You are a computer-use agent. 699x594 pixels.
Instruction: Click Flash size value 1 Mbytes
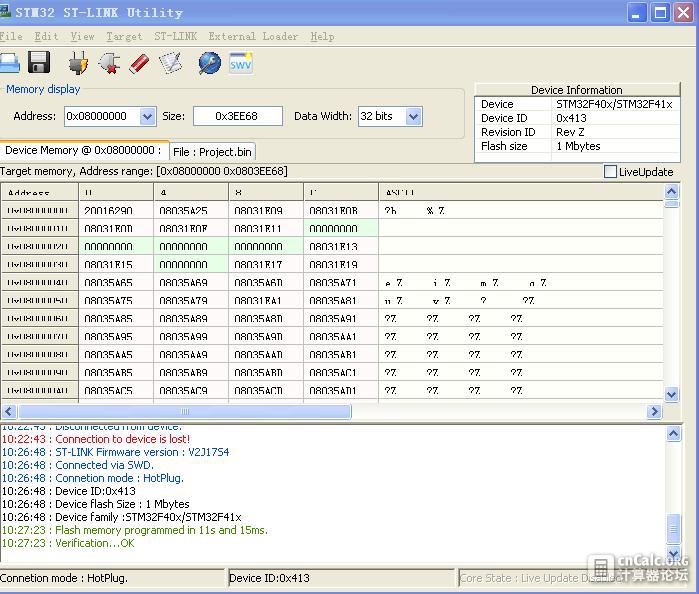578,146
